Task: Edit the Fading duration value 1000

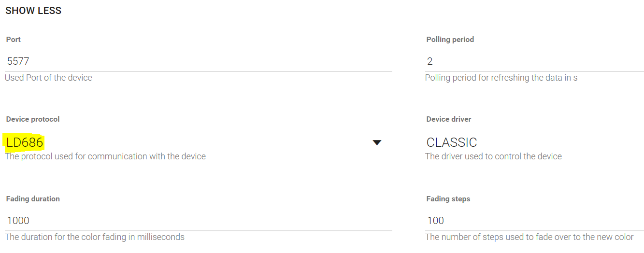Action: coord(198,221)
